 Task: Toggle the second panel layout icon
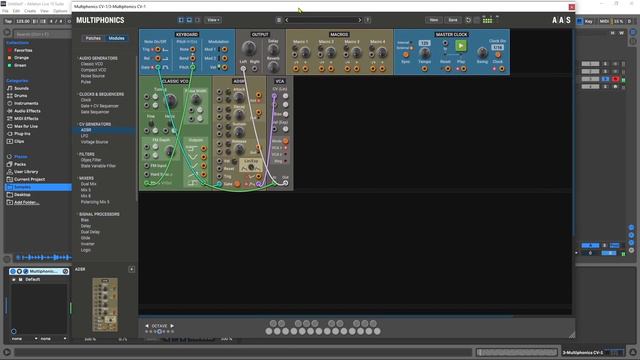(x=189, y=20)
